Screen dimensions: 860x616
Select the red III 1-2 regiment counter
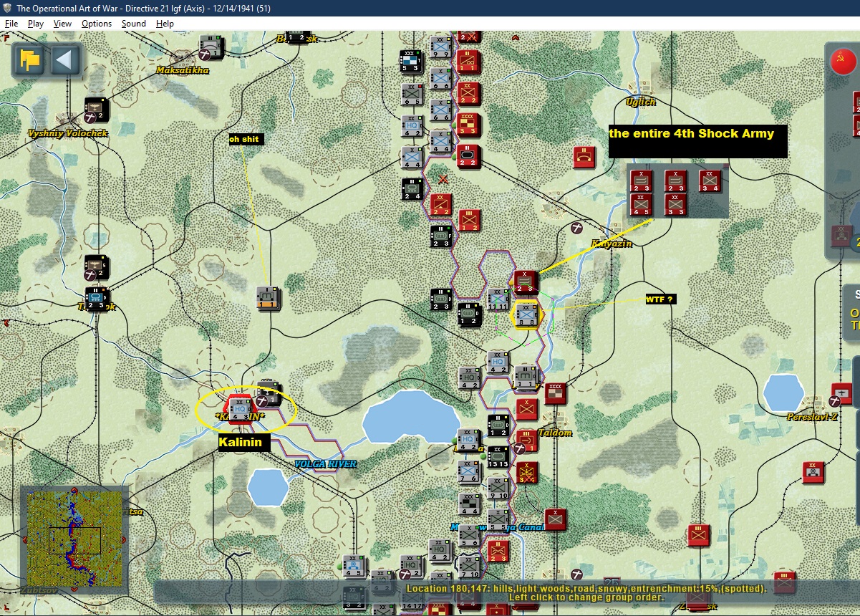[x=469, y=220]
